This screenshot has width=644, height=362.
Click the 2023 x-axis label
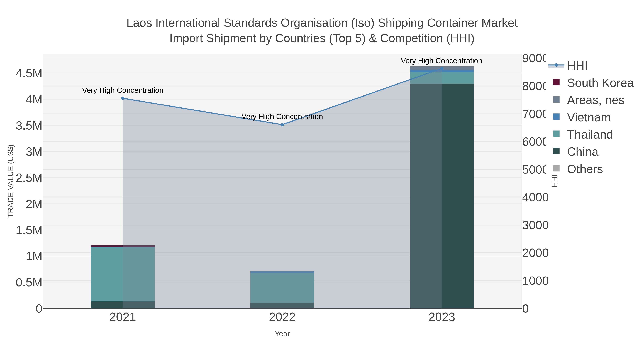coord(442,317)
